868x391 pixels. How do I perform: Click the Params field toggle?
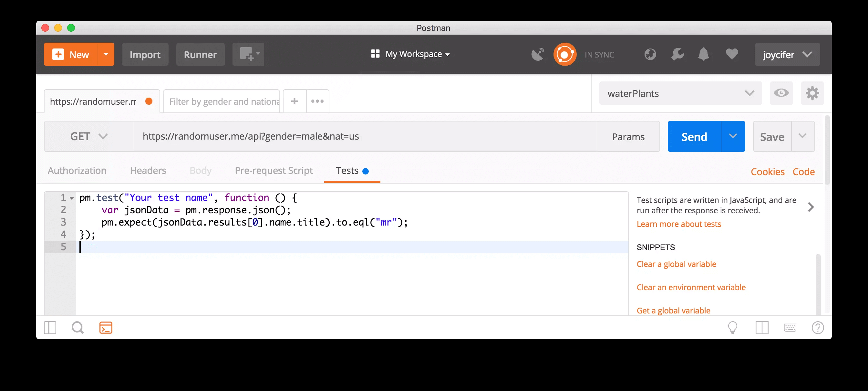click(x=628, y=136)
